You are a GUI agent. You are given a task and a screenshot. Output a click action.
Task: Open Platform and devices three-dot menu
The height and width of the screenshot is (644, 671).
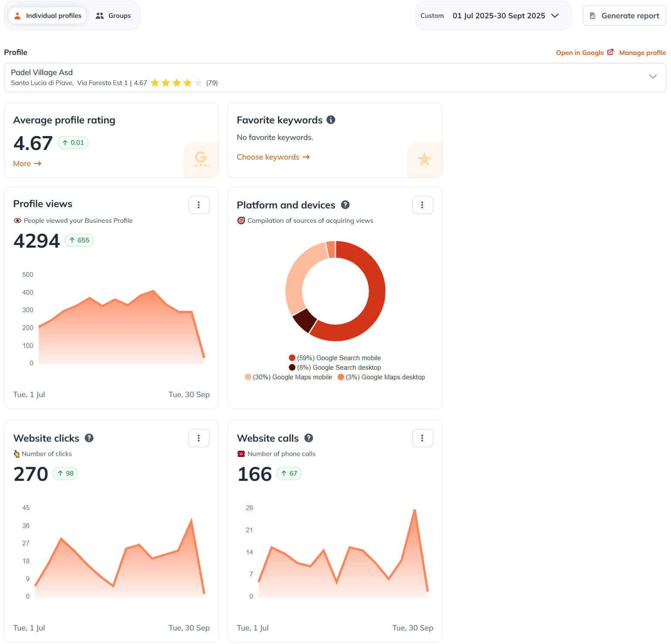point(422,205)
